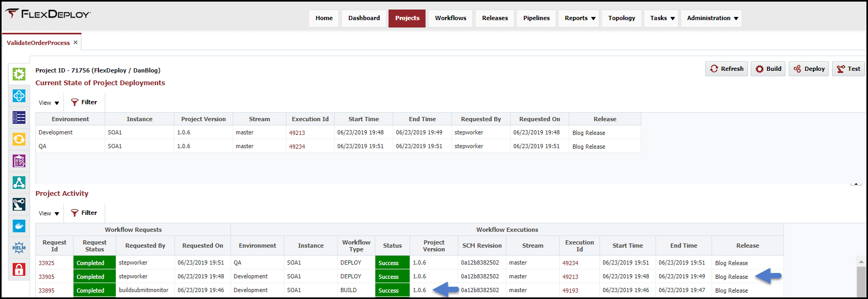The width and height of the screenshot is (868, 299).
Task: Open the HELM sidebar icon
Action: [x=19, y=248]
